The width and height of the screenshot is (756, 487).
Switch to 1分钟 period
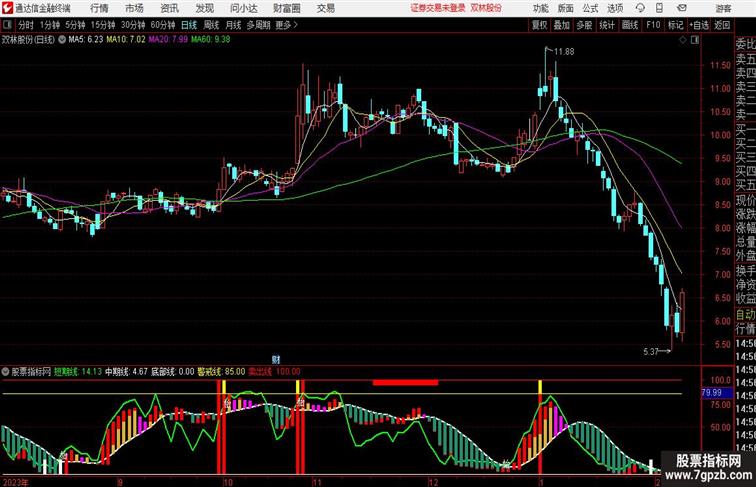click(50, 25)
